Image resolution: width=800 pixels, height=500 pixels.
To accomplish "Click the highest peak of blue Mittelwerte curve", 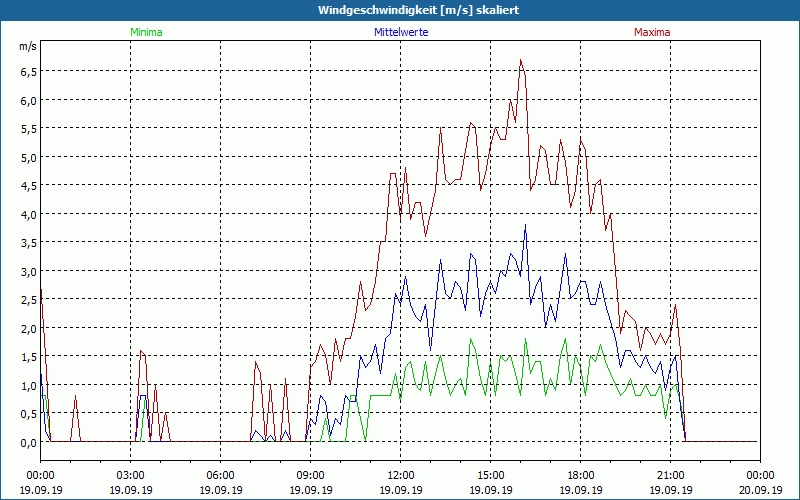I will (x=525, y=226).
